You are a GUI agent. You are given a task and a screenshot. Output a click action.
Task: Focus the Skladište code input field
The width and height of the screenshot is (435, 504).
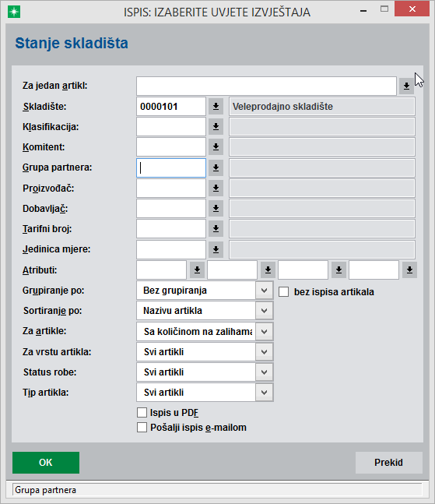(x=171, y=107)
